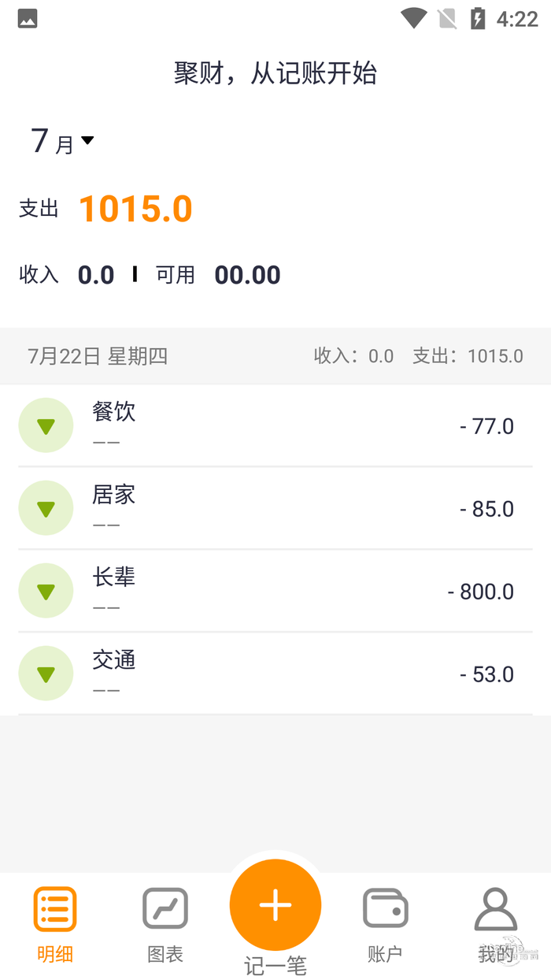Tap the 支出 total 1015.0 amount
551x980 pixels.
(135, 209)
